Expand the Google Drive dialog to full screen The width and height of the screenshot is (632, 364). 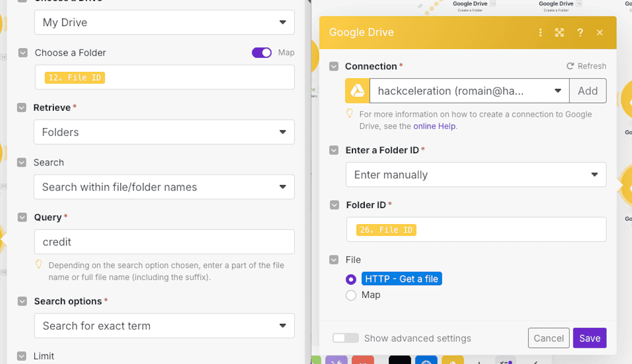point(559,33)
